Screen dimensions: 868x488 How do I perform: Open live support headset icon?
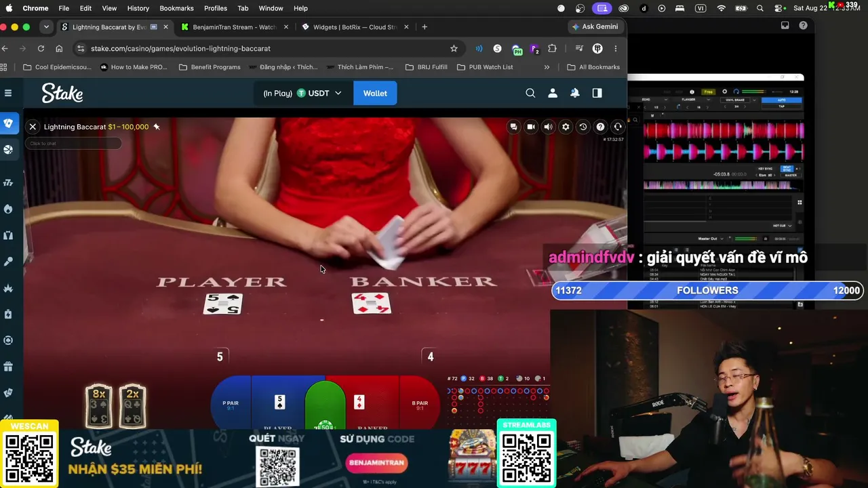(x=617, y=127)
